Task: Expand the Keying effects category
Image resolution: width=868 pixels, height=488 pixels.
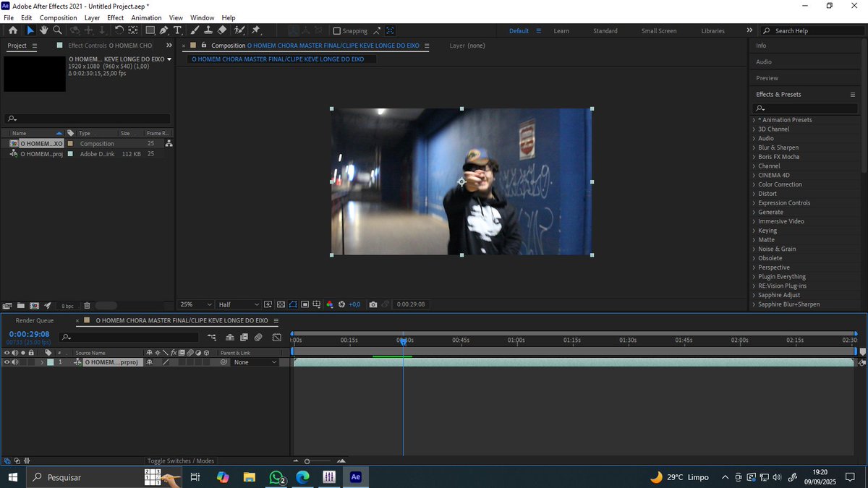Action: click(754, 231)
